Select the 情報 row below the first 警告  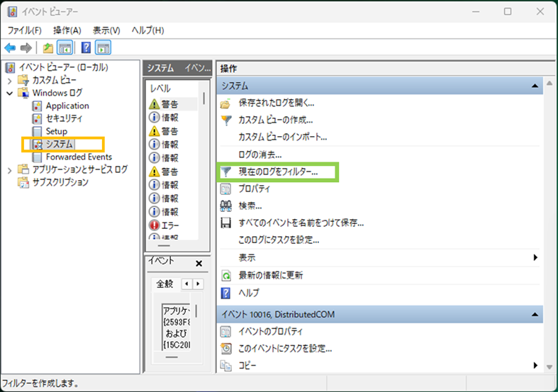[x=172, y=118]
